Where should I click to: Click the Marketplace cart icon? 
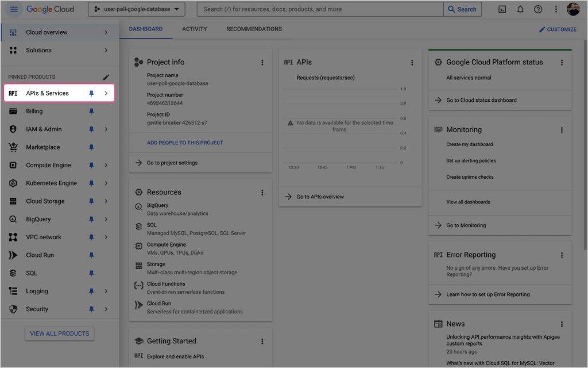(x=13, y=147)
